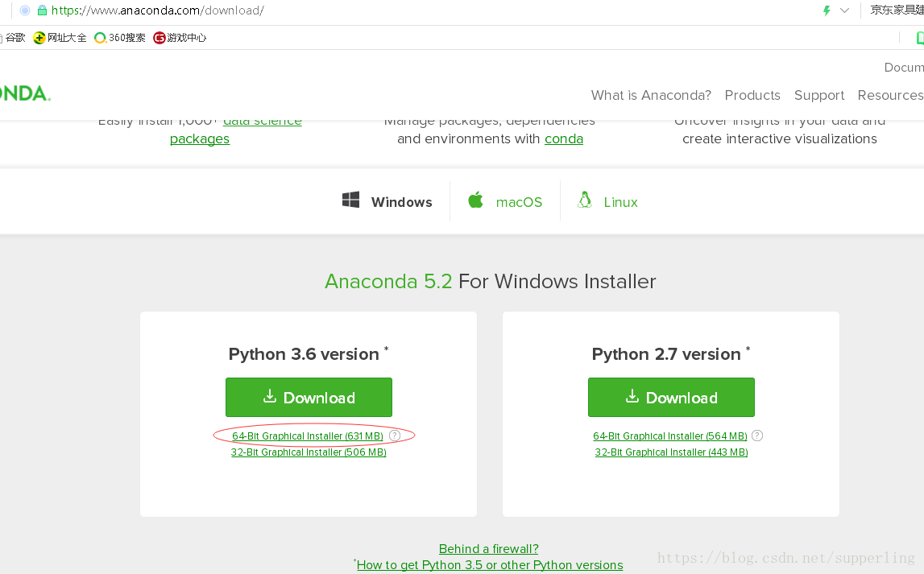Click the 360搜索 bookmark icon

(x=100, y=38)
